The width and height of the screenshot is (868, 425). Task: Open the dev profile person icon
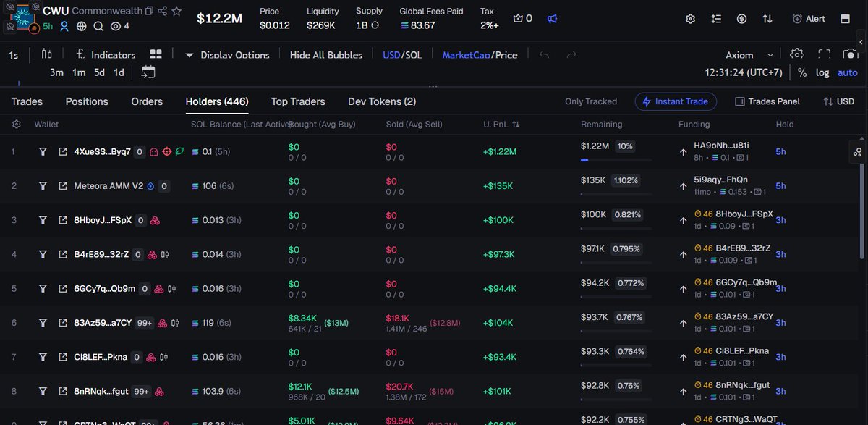coord(64,26)
